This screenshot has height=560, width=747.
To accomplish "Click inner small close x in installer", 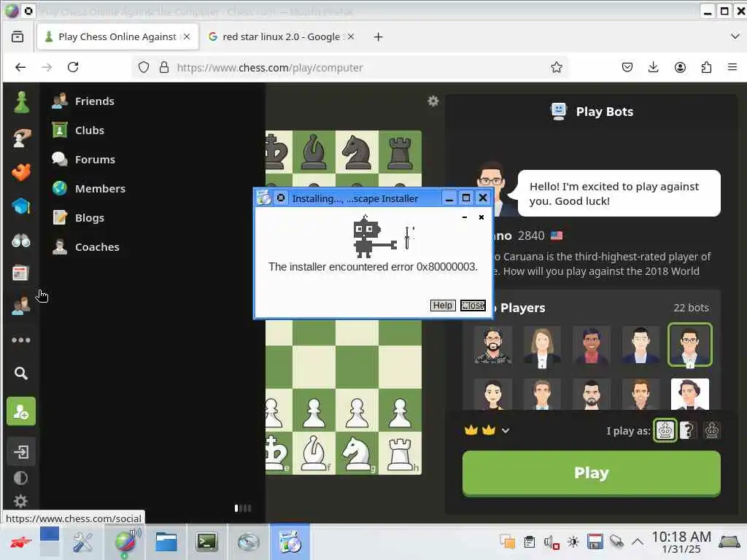I will [x=481, y=217].
